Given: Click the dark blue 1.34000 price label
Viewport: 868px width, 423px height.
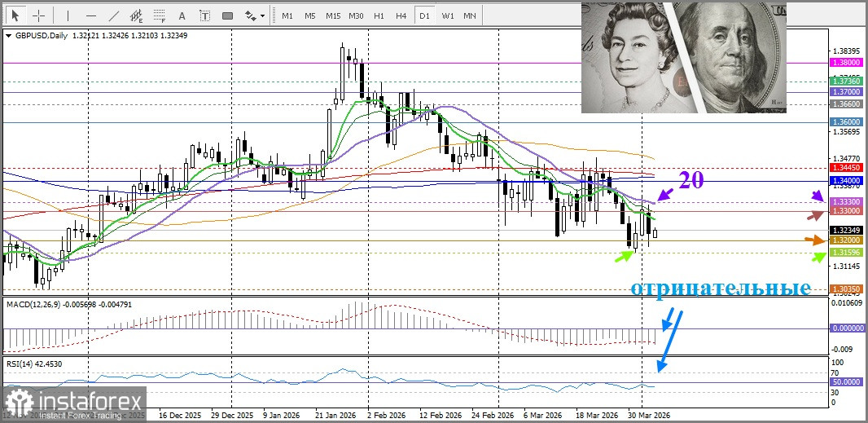Looking at the screenshot, I should click(x=846, y=180).
